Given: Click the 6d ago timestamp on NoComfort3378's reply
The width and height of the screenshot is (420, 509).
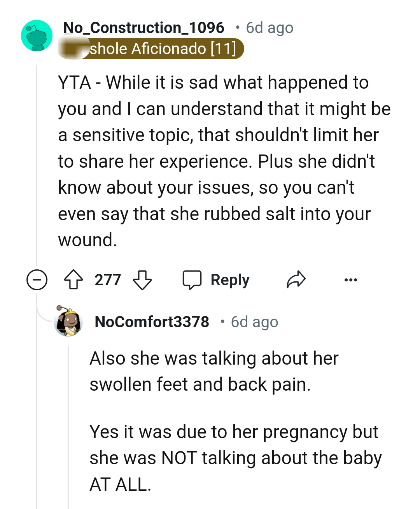Looking at the screenshot, I should (x=254, y=322).
